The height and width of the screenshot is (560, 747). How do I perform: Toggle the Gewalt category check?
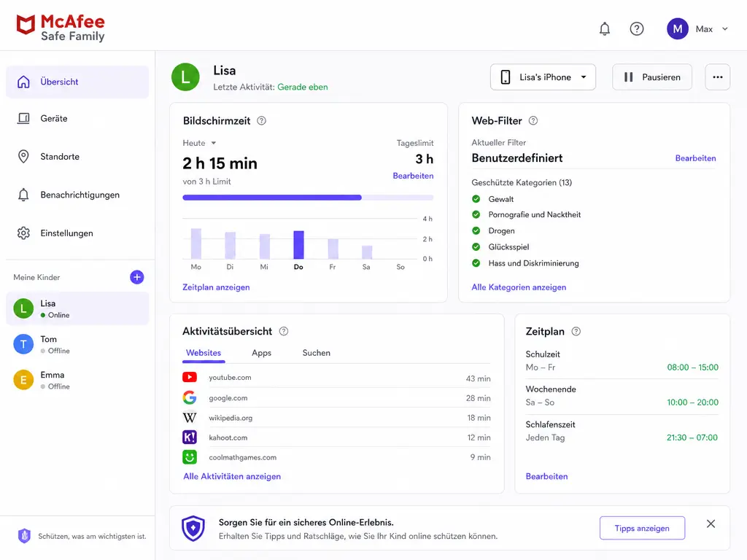[476, 199]
